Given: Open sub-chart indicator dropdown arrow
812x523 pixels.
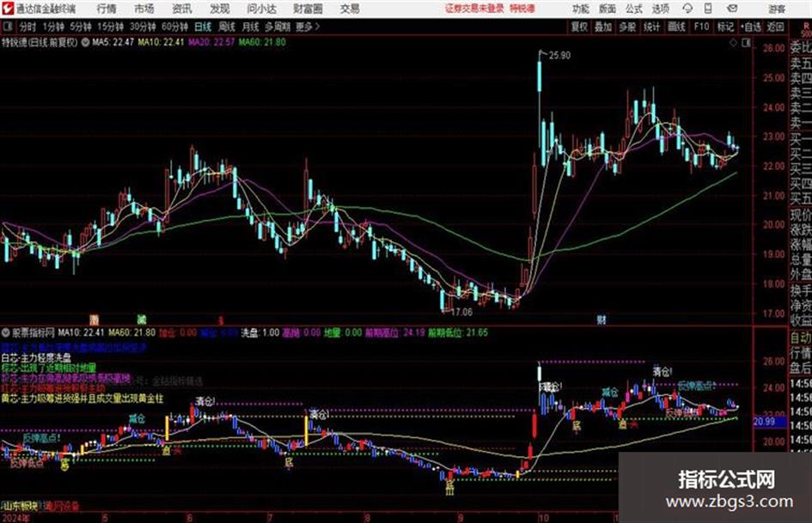Looking at the screenshot, I should 6,333.
